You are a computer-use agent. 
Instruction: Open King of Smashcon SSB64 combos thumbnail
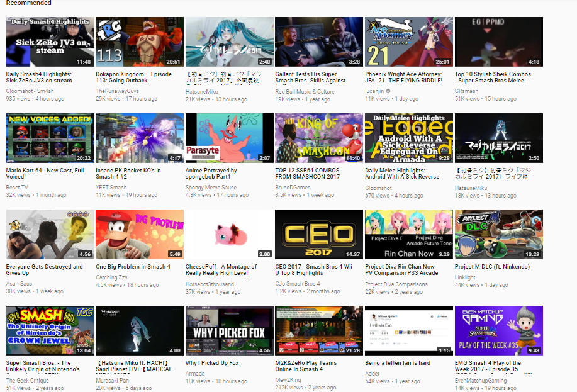[x=319, y=138]
